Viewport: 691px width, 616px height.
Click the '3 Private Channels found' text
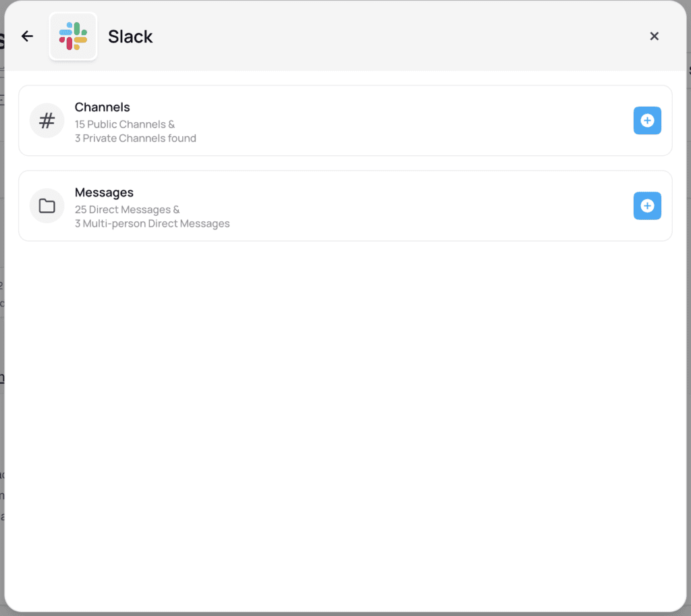click(136, 138)
